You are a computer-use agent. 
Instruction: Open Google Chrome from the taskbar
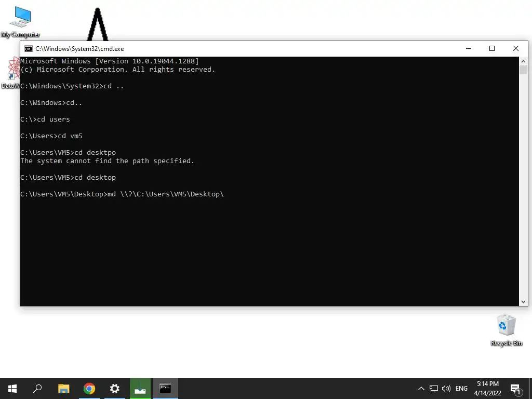pyautogui.click(x=89, y=389)
